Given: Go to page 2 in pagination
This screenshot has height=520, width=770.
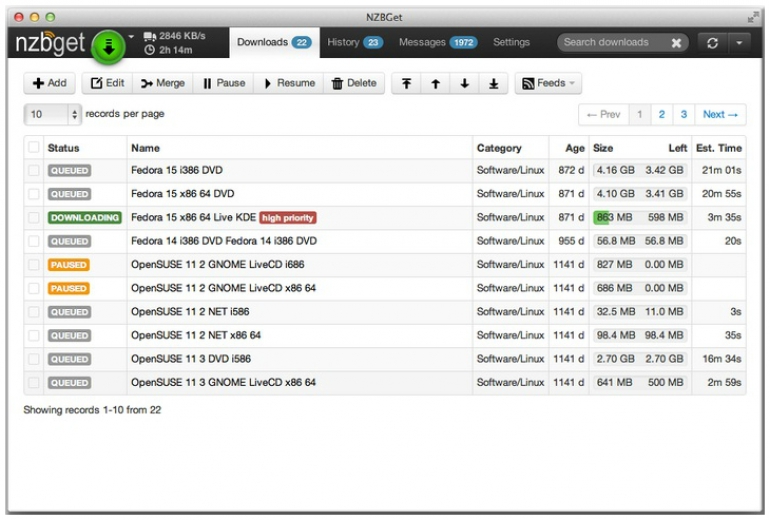Looking at the screenshot, I should click(x=661, y=114).
